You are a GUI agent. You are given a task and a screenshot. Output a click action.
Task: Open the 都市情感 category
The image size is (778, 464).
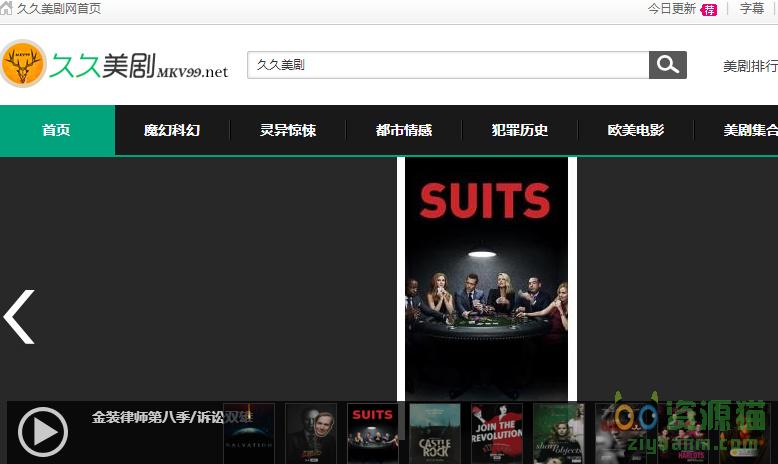(x=404, y=130)
